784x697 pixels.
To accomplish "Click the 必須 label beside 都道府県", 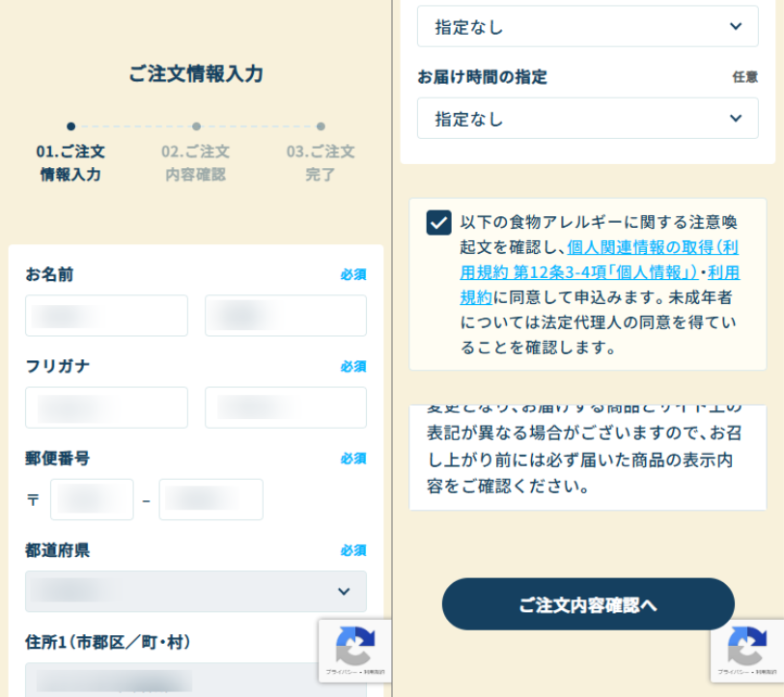I will click(353, 550).
